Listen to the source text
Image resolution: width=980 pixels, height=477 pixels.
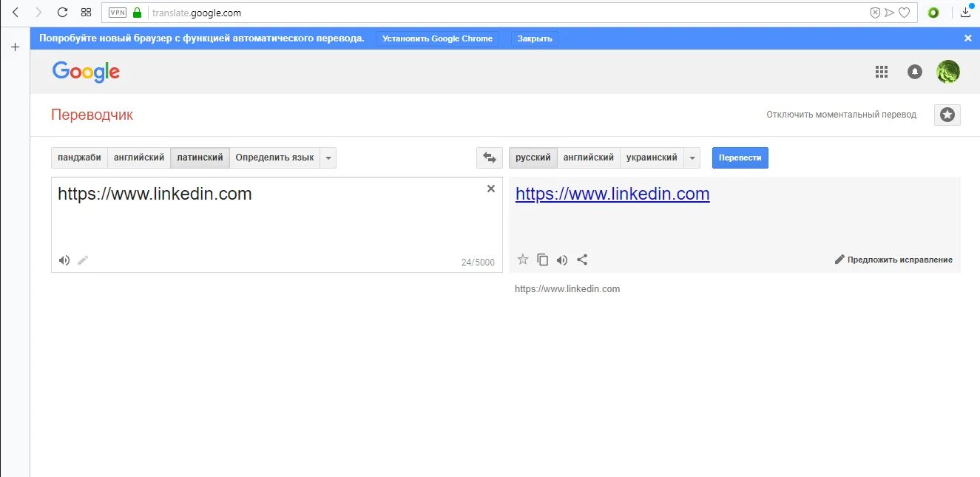[x=64, y=260]
